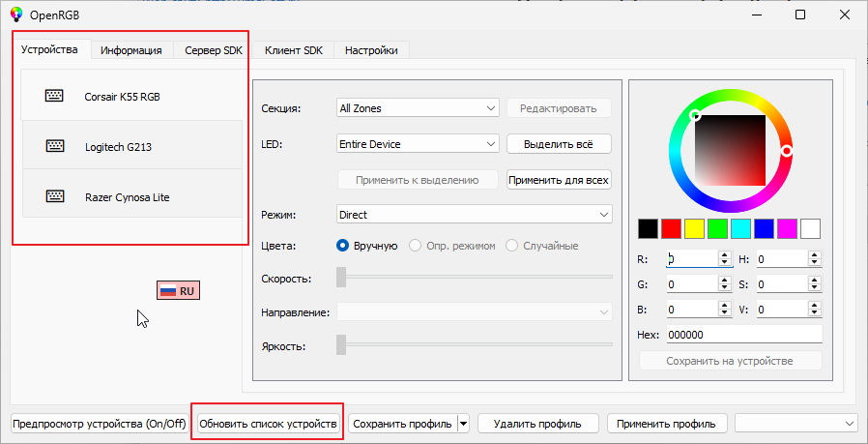
Task: Click the 'Яркость' slider handle
Action: [x=341, y=344]
